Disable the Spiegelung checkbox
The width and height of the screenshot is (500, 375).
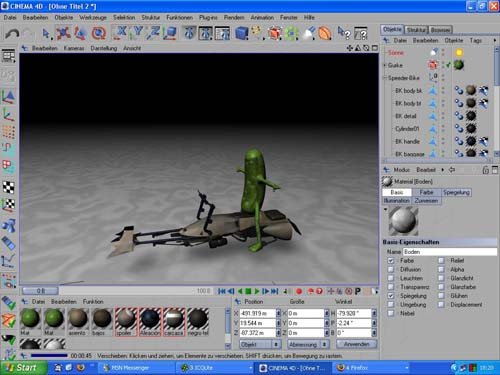click(x=391, y=296)
